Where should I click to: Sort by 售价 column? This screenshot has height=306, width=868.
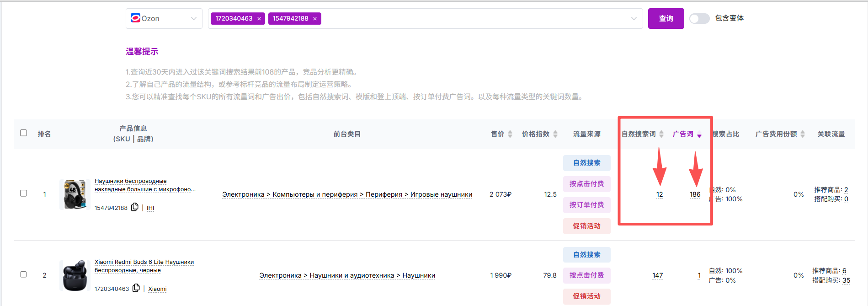click(510, 134)
